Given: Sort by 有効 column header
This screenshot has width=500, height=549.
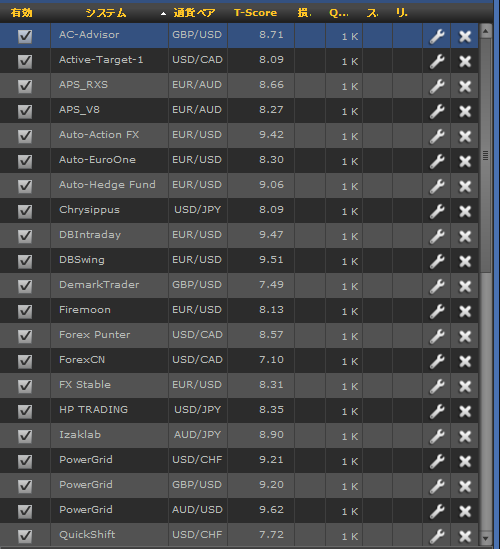Looking at the screenshot, I should (x=21, y=13).
